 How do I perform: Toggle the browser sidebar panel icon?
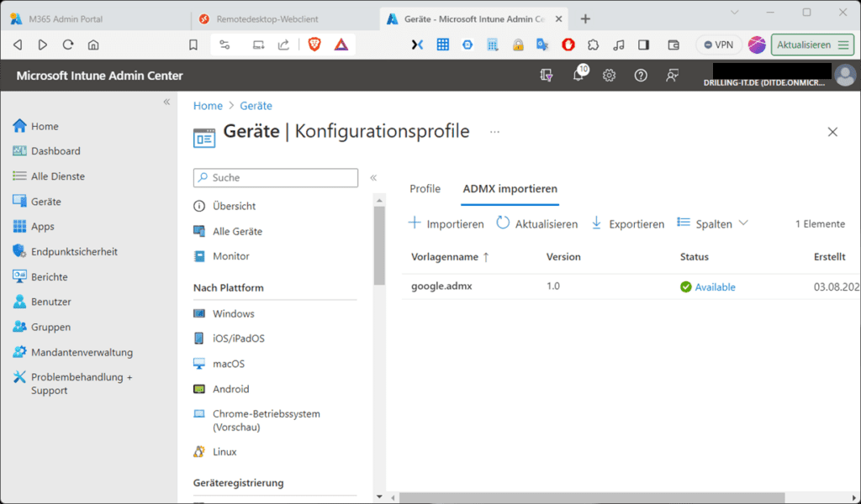pos(643,45)
